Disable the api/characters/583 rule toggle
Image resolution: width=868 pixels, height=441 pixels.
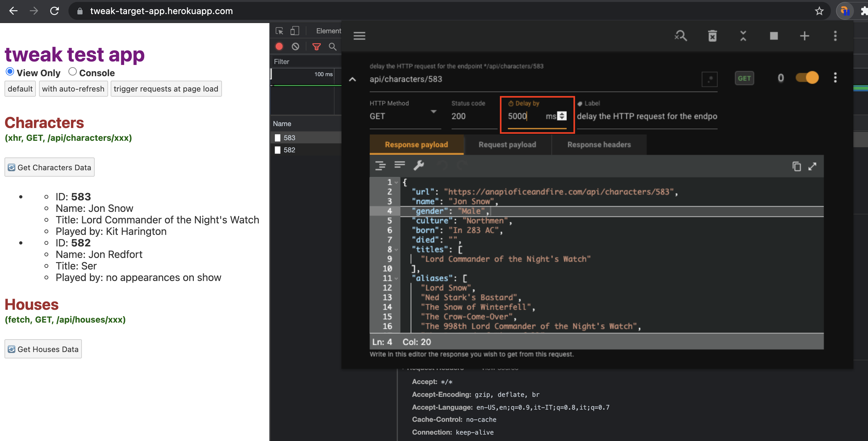807,78
